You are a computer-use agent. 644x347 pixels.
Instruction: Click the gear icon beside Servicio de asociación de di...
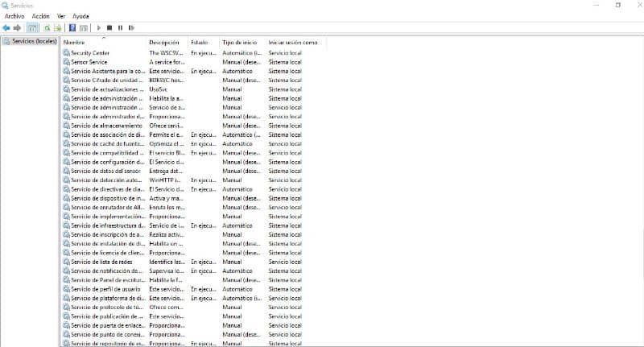tap(67, 134)
